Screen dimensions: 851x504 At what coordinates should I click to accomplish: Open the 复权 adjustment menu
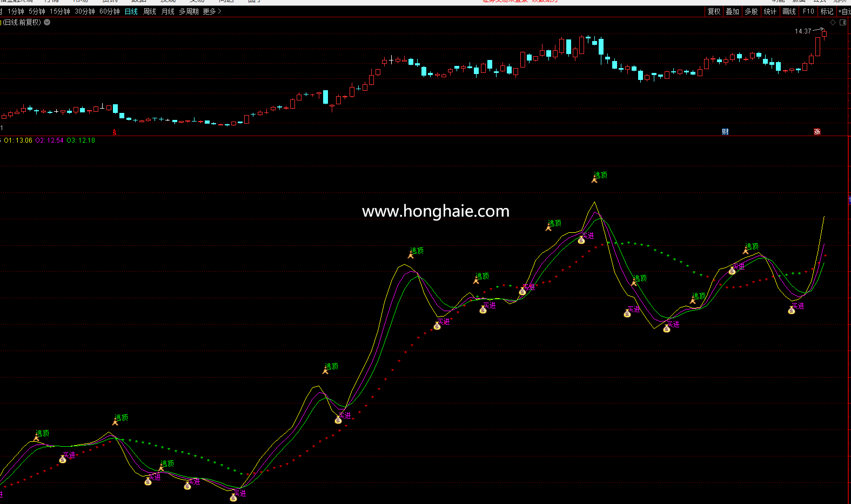714,11
